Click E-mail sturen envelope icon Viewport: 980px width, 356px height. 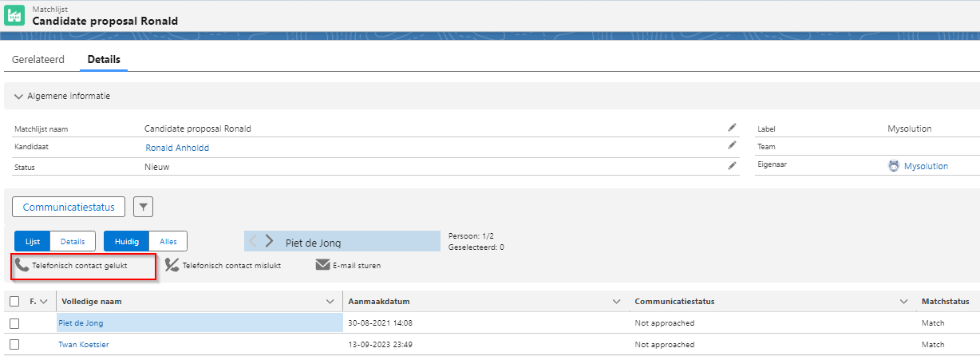click(322, 265)
